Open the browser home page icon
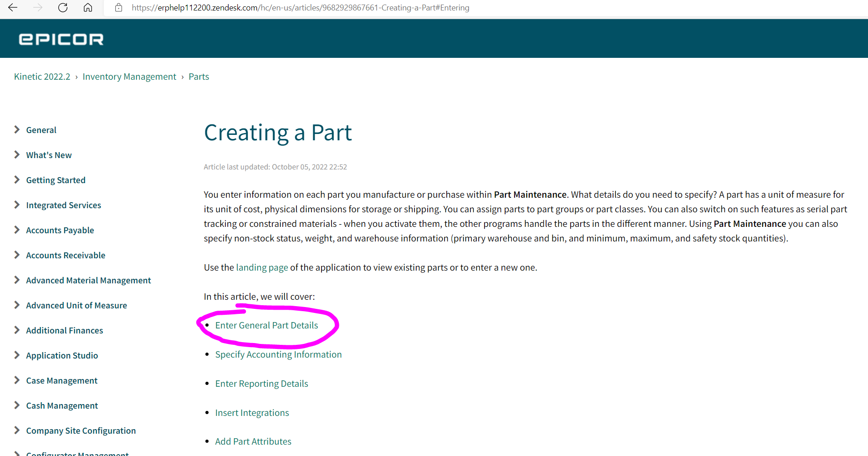Viewport: 868px width, 456px height. 88,8
